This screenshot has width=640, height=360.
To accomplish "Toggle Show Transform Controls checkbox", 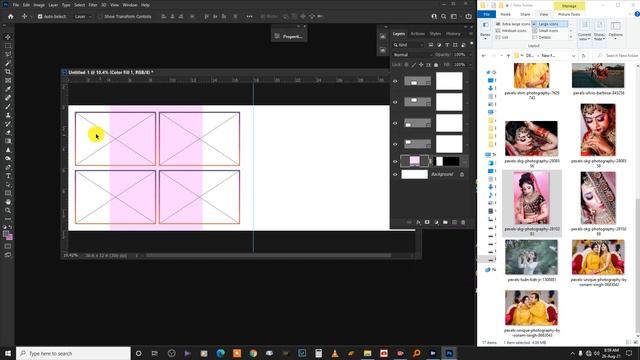I will (100, 17).
